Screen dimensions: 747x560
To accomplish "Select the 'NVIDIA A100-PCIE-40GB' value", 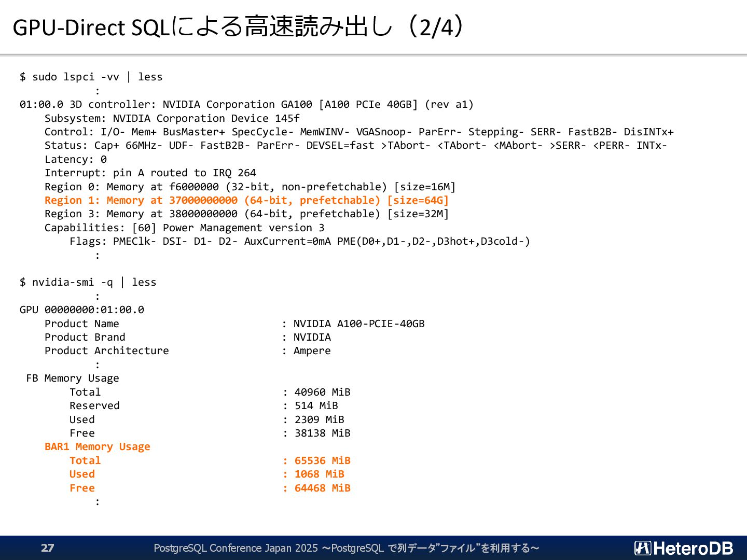I will 359,324.
